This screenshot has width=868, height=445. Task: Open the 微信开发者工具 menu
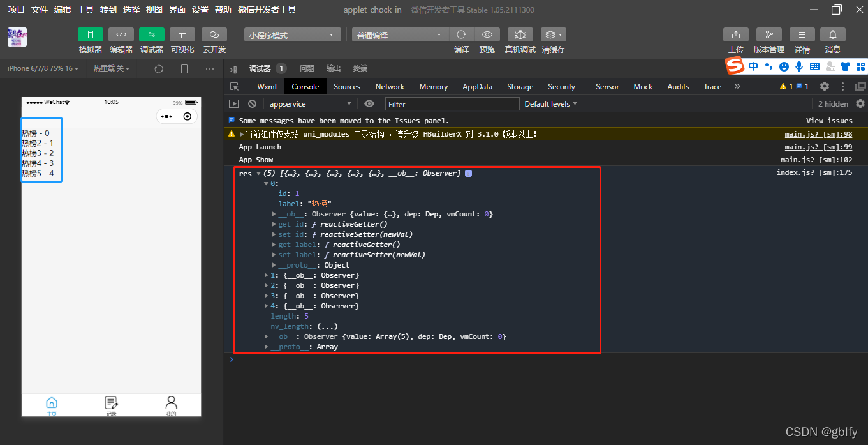point(267,10)
